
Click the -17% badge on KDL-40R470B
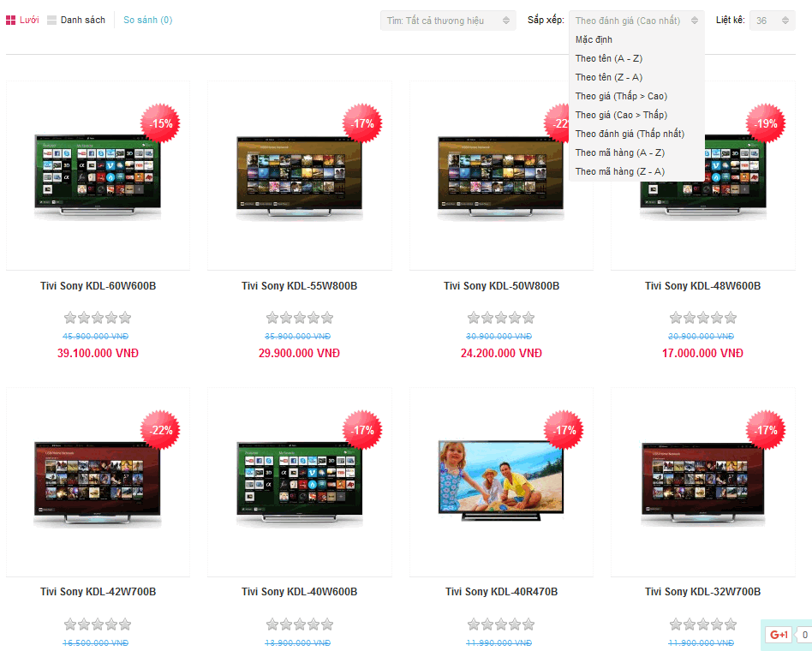point(564,430)
